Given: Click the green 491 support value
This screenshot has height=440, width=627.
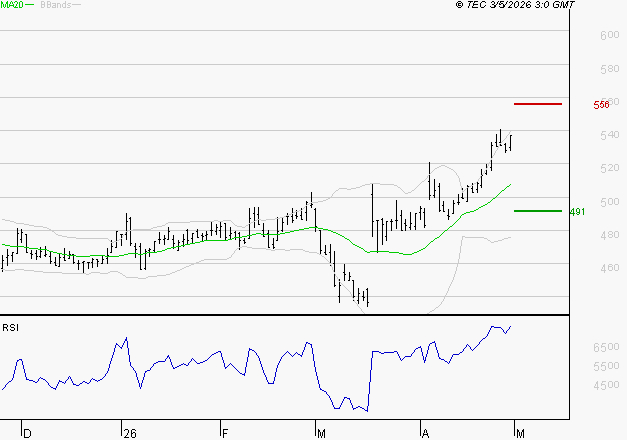Looking at the screenshot, I should click(x=577, y=212).
